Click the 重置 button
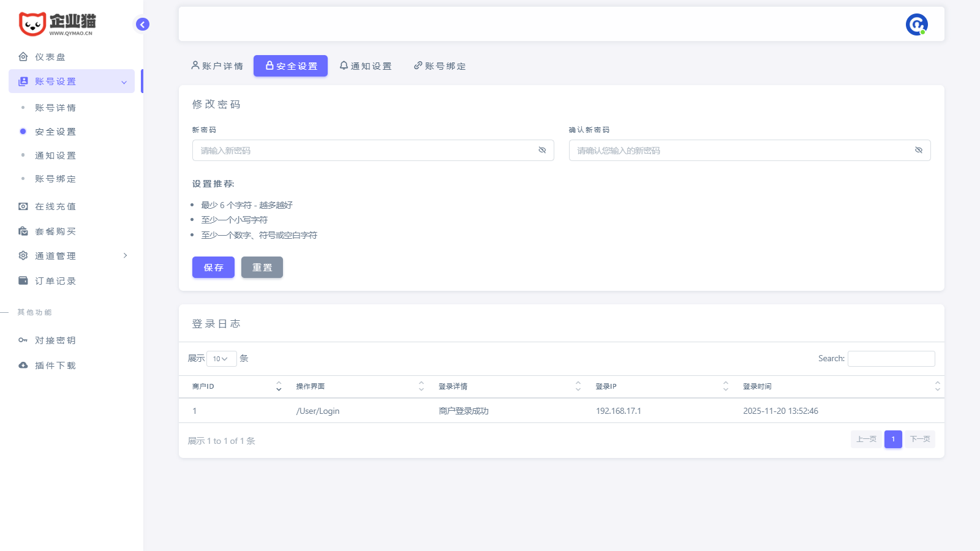This screenshot has height=551, width=980. 262,268
